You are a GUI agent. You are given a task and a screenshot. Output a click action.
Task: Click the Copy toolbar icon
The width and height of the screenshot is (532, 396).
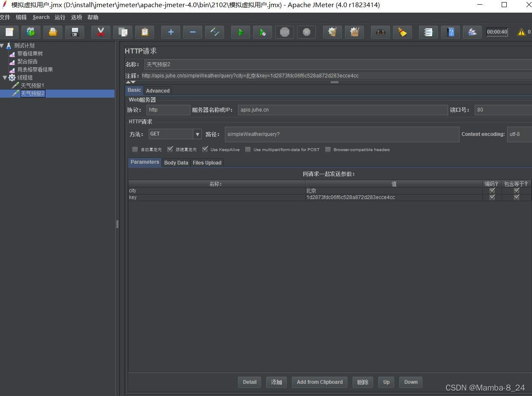click(123, 32)
